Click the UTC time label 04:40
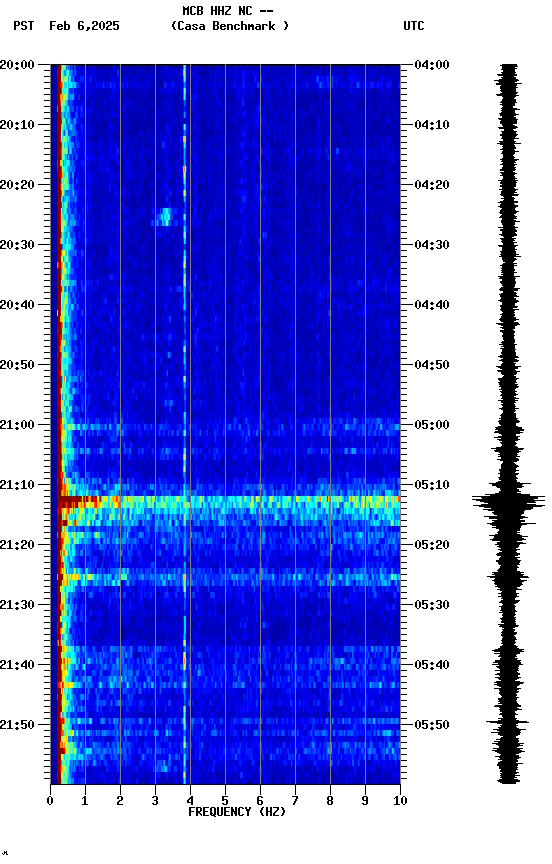 point(432,305)
